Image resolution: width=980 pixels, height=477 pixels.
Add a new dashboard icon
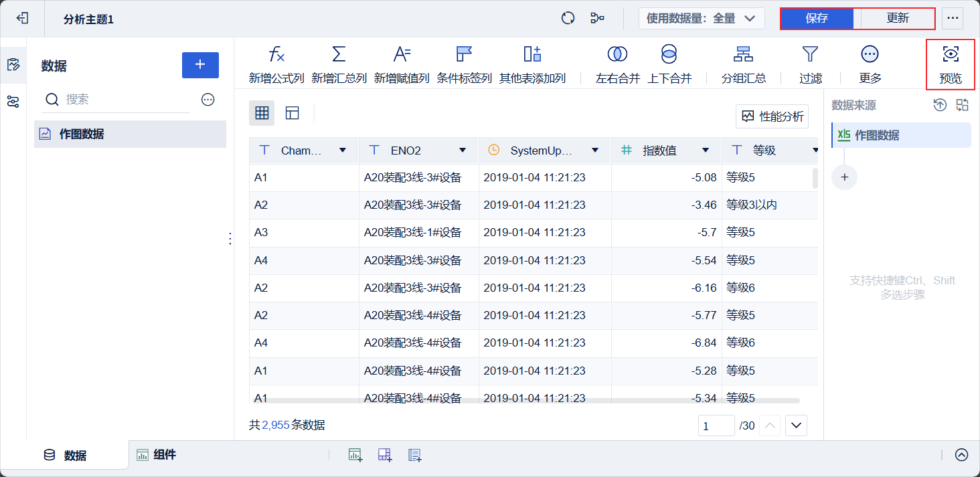click(385, 455)
